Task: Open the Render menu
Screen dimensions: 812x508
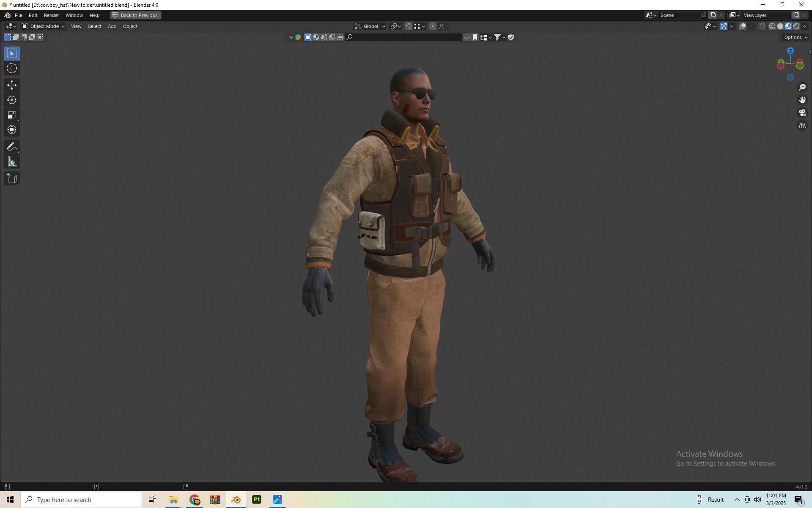Action: (52, 15)
